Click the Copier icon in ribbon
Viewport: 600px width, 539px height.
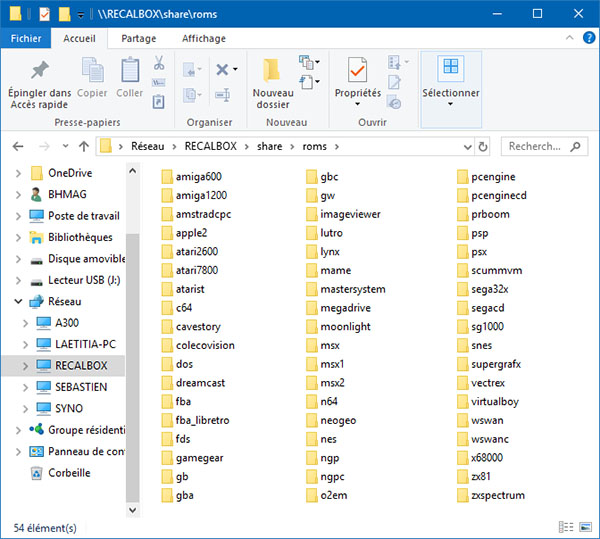click(92, 70)
